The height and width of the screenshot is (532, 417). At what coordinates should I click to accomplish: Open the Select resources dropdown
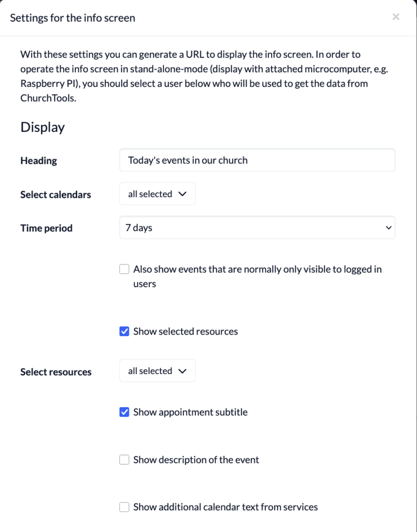[x=157, y=371]
